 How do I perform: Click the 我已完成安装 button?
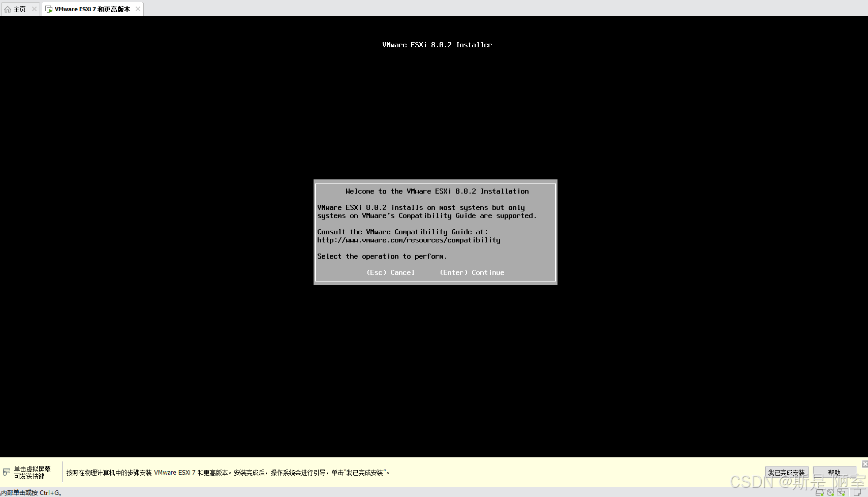[786, 473]
